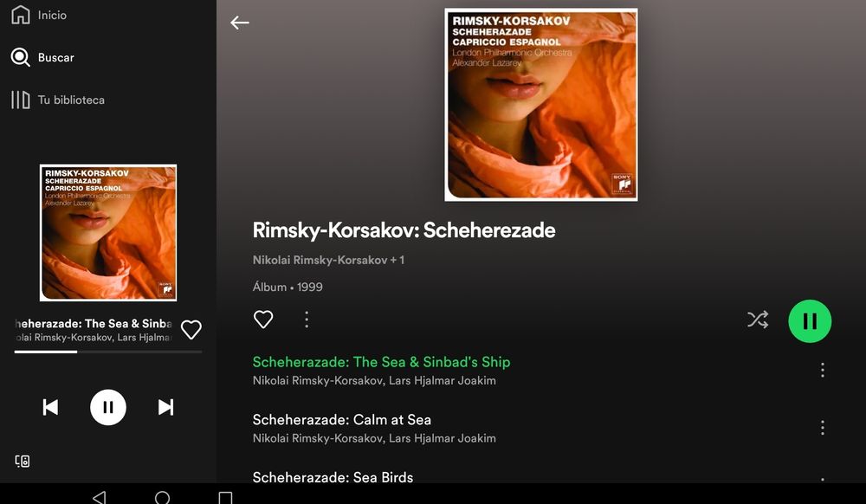Open the Buscar search page
The image size is (866, 504).
point(42,57)
